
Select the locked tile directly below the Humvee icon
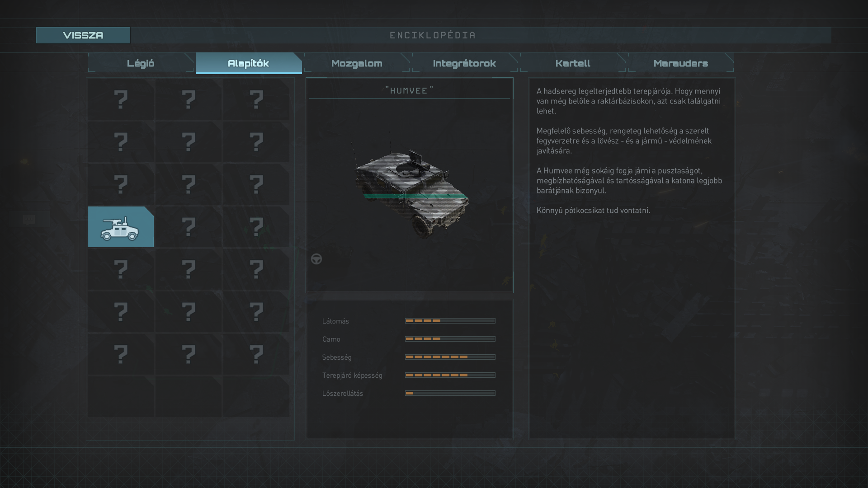[x=120, y=269]
